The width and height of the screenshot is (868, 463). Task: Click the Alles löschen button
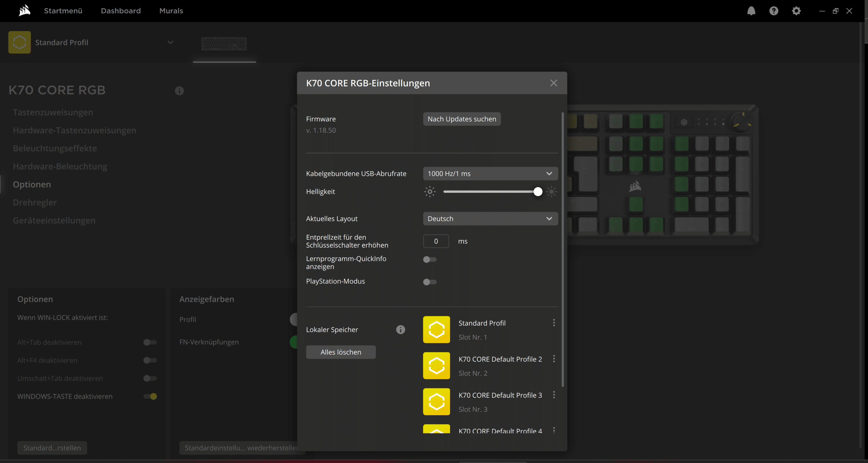click(x=341, y=352)
